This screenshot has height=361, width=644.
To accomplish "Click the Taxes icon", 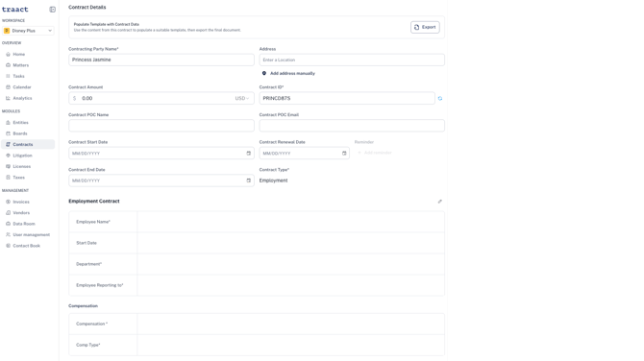I will click(8, 178).
